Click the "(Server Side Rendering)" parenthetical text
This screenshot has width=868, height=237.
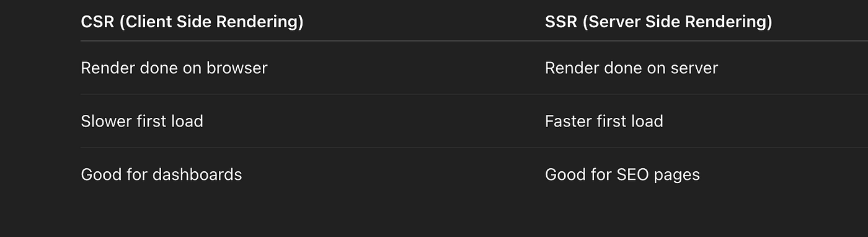678,23
